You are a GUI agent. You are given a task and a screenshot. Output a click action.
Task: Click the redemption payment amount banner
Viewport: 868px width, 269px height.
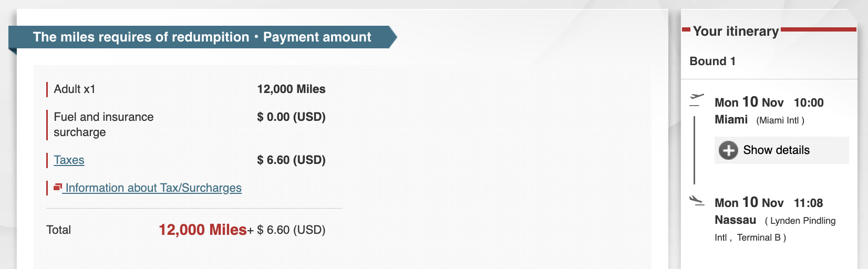(202, 37)
